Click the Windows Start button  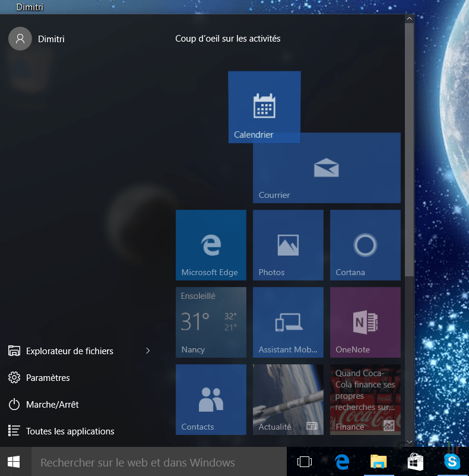click(x=14, y=462)
